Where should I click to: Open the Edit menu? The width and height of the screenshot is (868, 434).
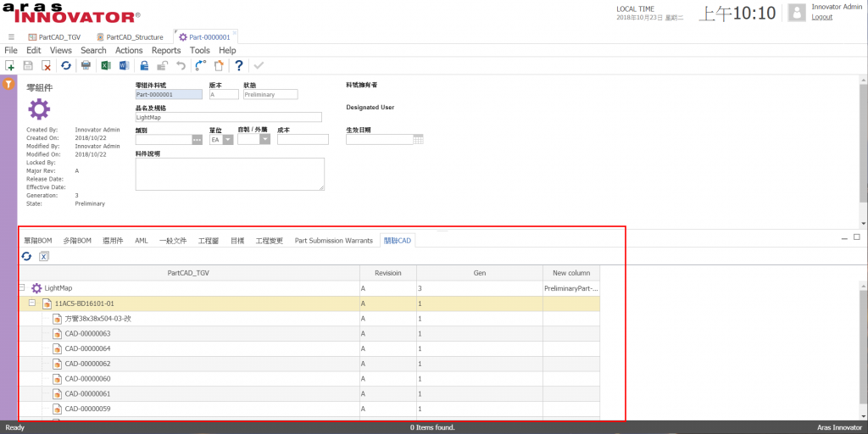pos(34,50)
